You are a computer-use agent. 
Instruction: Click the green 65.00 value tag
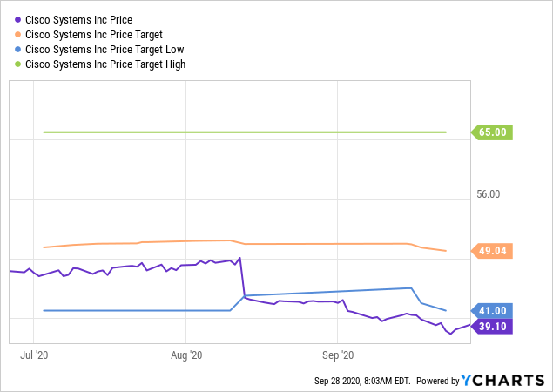click(494, 132)
